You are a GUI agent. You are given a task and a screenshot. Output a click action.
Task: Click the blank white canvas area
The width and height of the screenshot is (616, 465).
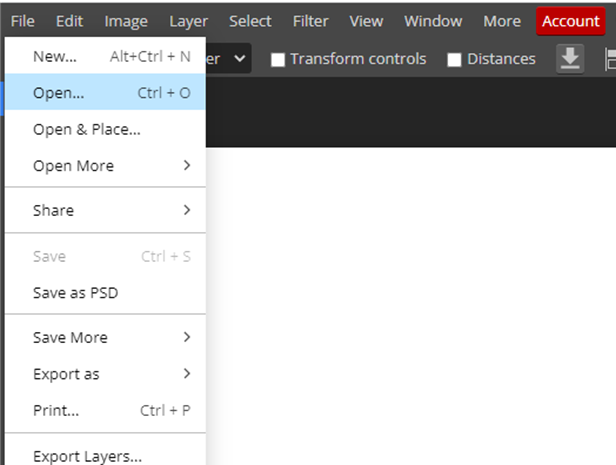pos(410,300)
